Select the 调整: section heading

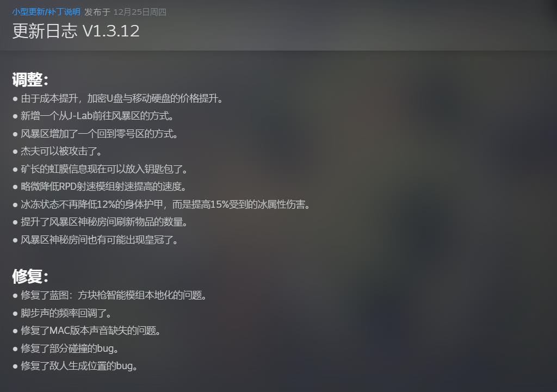tap(30, 79)
